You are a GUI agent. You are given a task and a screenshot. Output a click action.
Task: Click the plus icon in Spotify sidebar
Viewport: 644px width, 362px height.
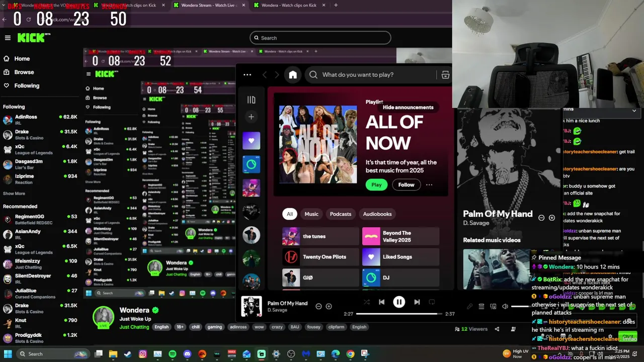[x=251, y=117]
